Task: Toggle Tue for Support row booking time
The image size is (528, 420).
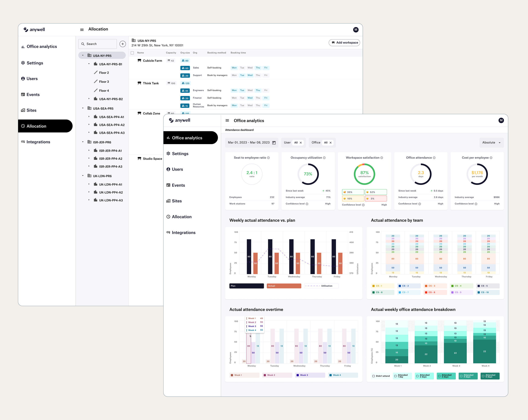Action: point(242,75)
